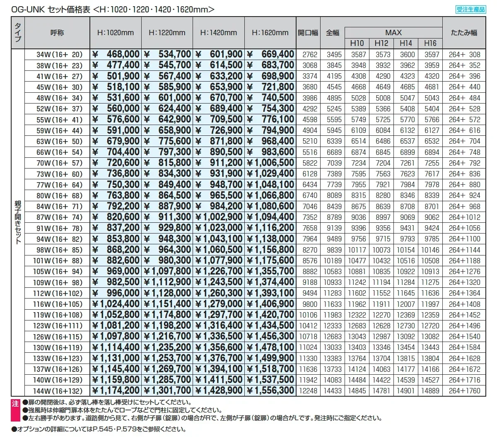Click price ¥1,024,400
Screen dimensions: 497x448
click(x=116, y=304)
